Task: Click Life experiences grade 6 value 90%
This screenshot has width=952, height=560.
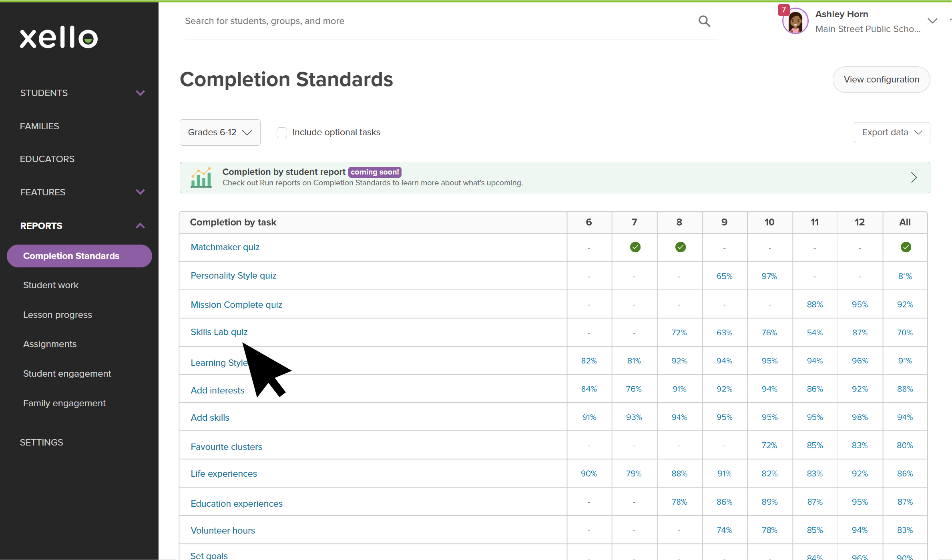Action: click(x=589, y=474)
